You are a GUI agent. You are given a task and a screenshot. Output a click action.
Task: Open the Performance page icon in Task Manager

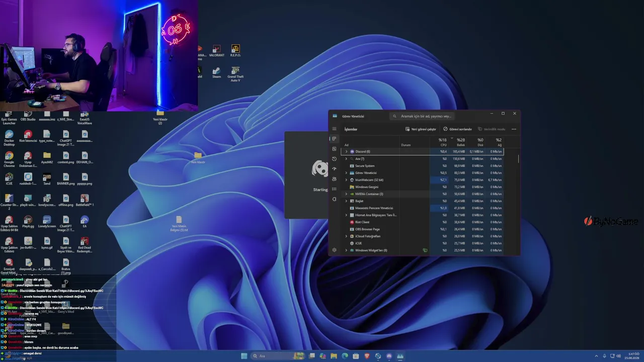tap(334, 149)
